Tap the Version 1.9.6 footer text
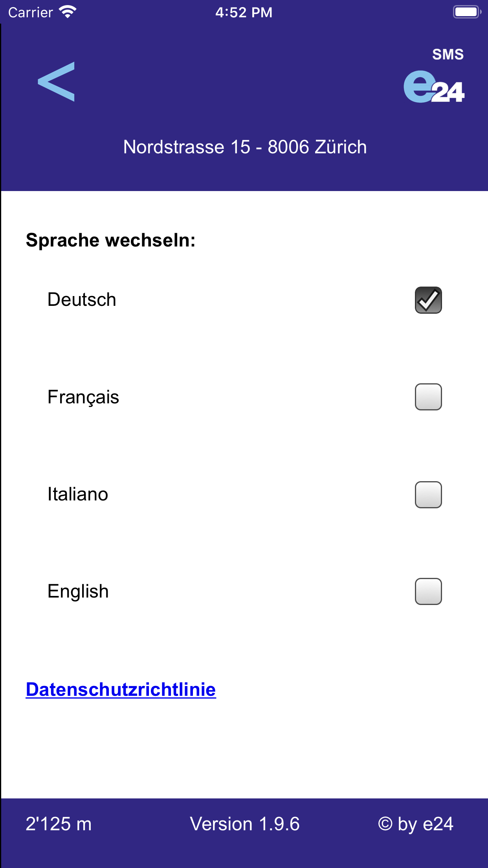The image size is (488, 868). [x=244, y=824]
